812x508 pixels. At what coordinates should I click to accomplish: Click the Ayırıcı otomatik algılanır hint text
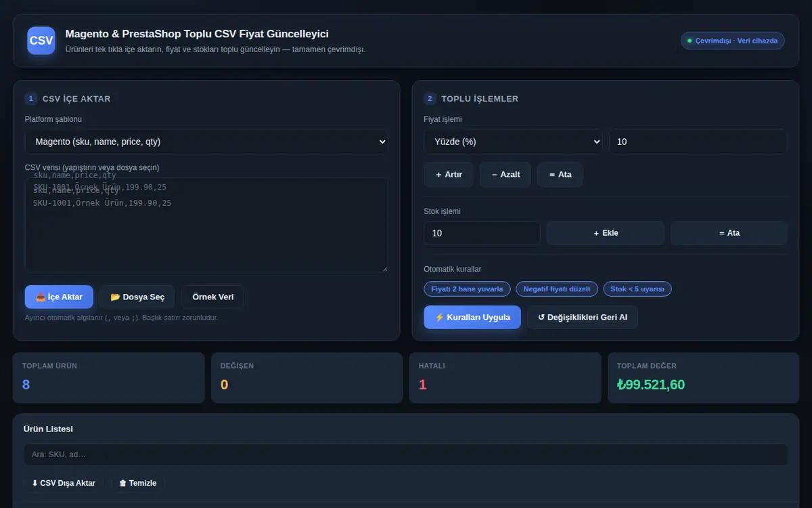click(122, 317)
